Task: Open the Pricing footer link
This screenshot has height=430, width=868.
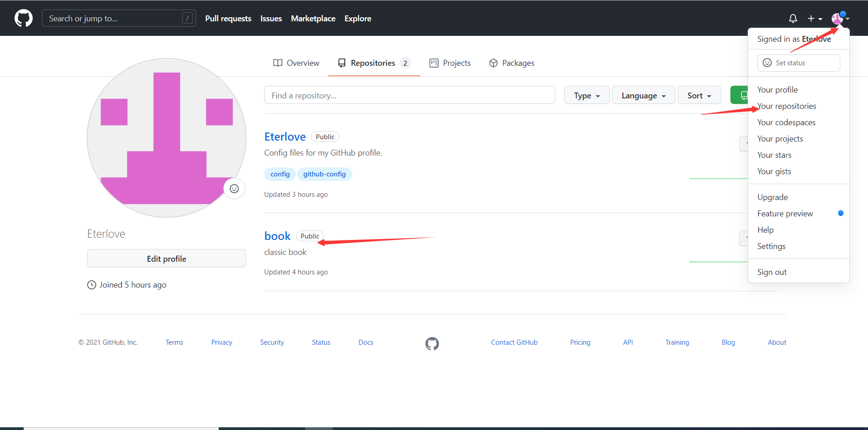Action: [x=580, y=342]
